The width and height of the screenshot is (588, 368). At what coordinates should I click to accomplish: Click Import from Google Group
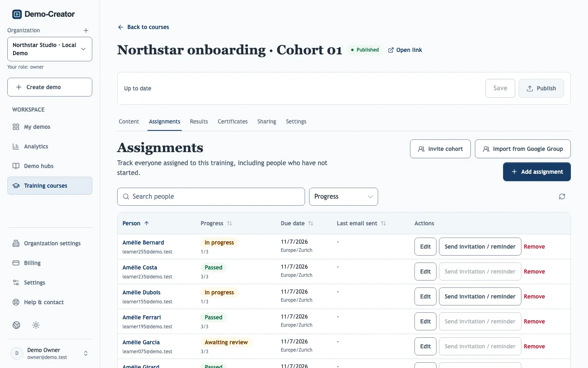point(523,149)
